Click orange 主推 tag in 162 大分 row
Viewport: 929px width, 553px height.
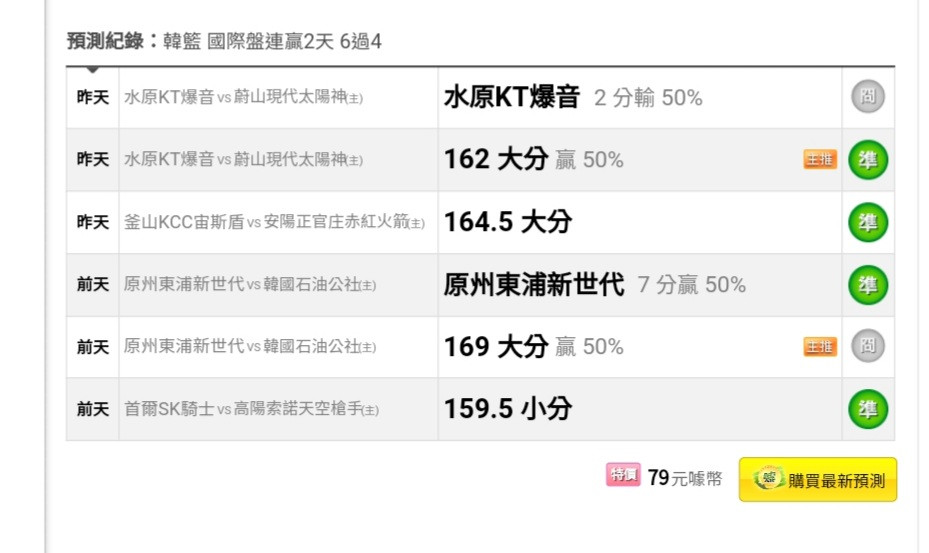click(x=820, y=159)
